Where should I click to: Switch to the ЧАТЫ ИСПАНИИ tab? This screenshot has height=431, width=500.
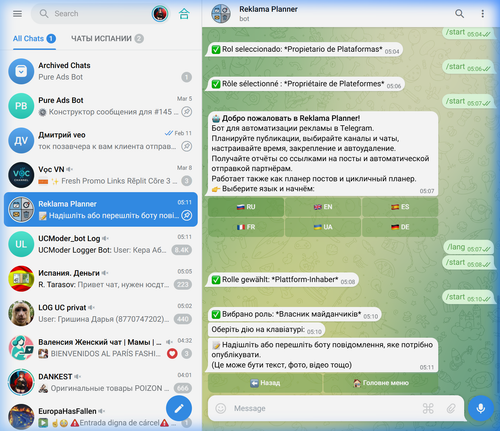(x=107, y=39)
